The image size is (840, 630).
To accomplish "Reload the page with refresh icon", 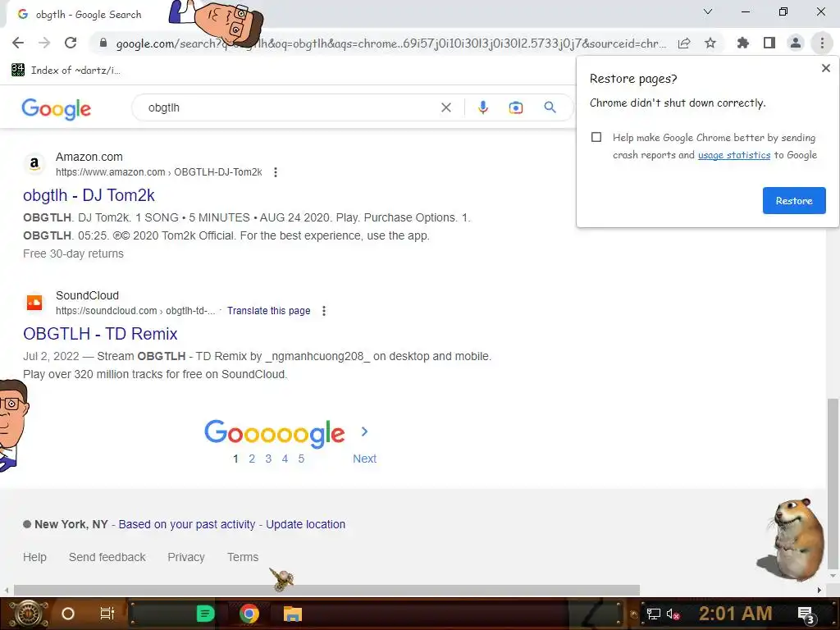I will pos(71,43).
